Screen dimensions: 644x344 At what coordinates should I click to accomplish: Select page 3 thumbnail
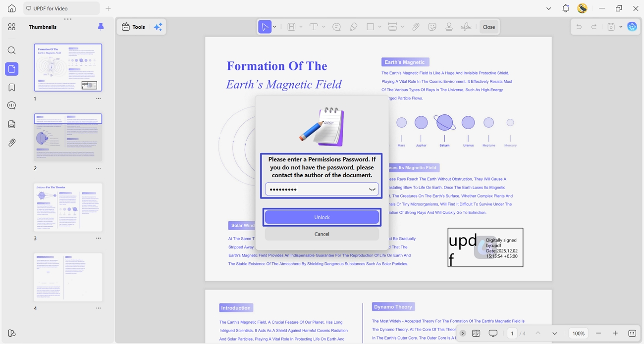(x=68, y=207)
